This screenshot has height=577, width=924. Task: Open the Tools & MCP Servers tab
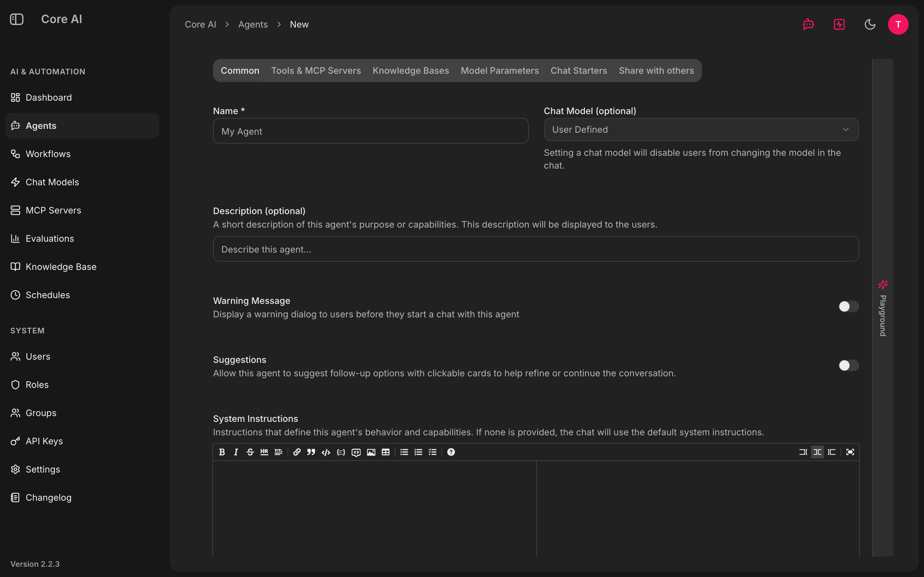click(316, 71)
